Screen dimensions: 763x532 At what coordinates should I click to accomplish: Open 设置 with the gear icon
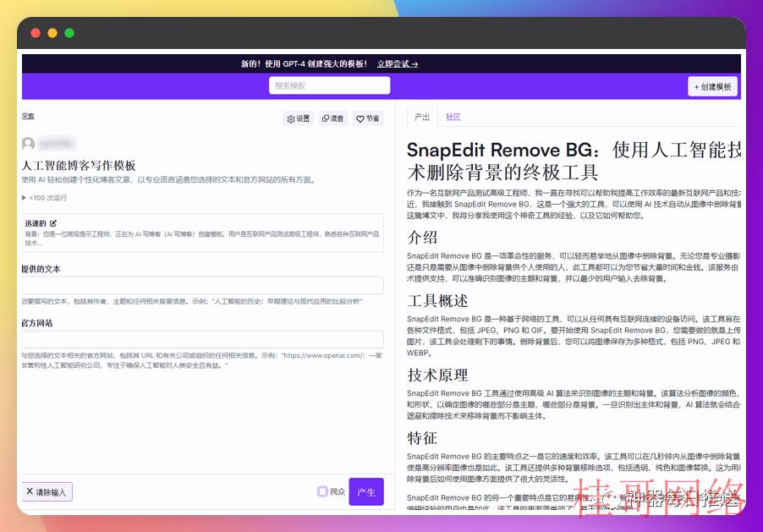click(299, 118)
